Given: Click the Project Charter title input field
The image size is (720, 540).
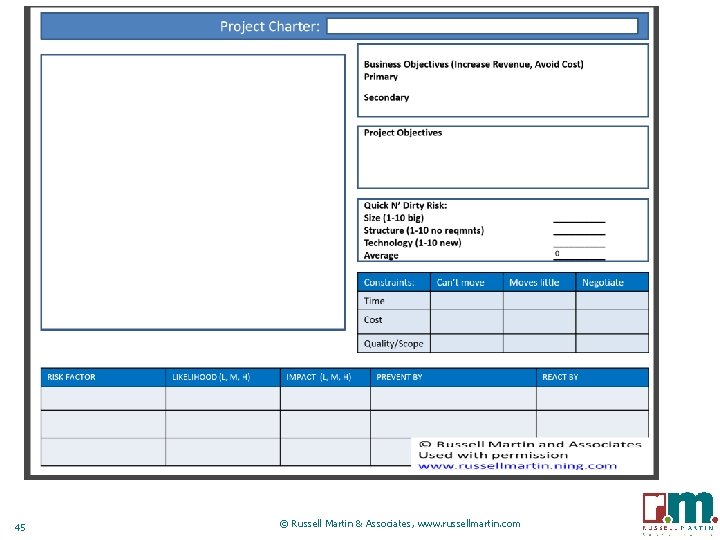Looking at the screenshot, I should coord(482,26).
